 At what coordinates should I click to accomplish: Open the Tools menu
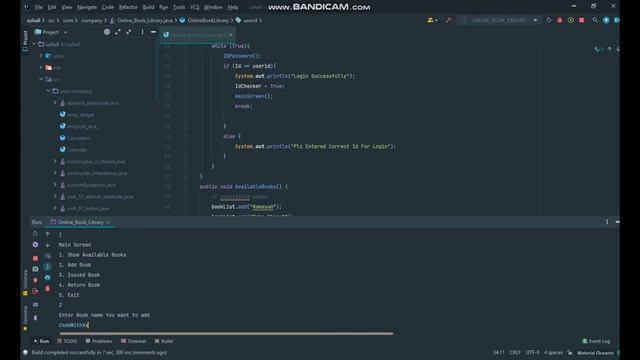click(x=179, y=7)
